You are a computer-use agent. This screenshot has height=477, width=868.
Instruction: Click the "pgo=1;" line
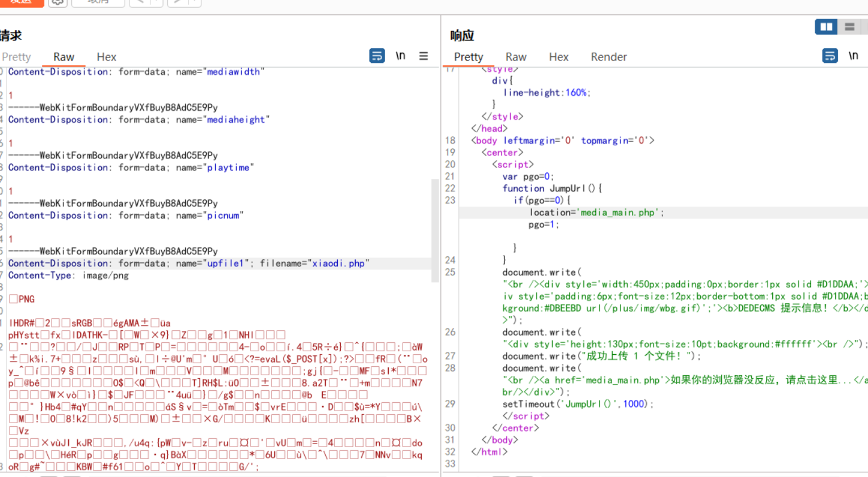click(x=544, y=224)
